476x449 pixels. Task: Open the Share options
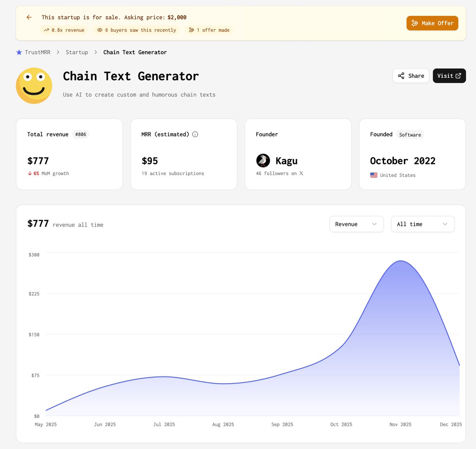(x=411, y=76)
